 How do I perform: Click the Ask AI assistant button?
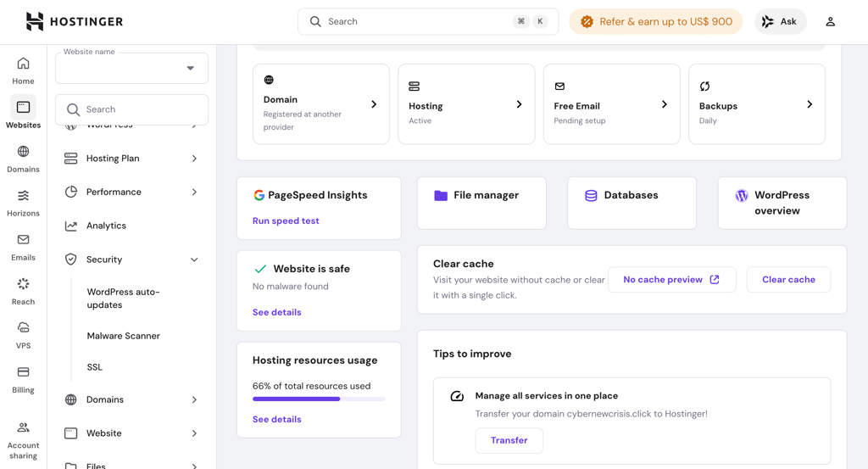(x=780, y=21)
